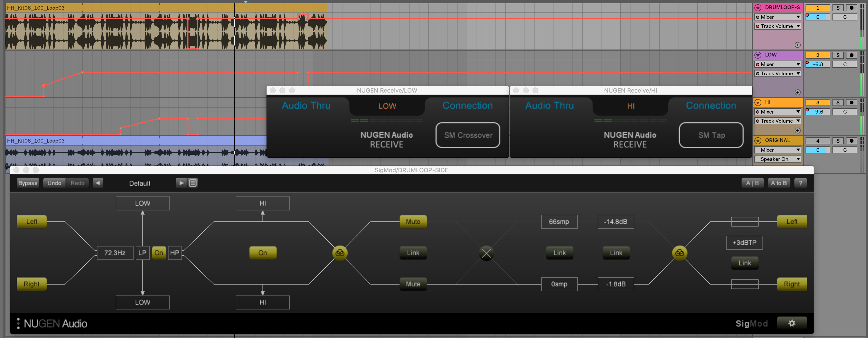Click the Link button between delay values
Viewport: 868px width, 338px height.
point(559,253)
